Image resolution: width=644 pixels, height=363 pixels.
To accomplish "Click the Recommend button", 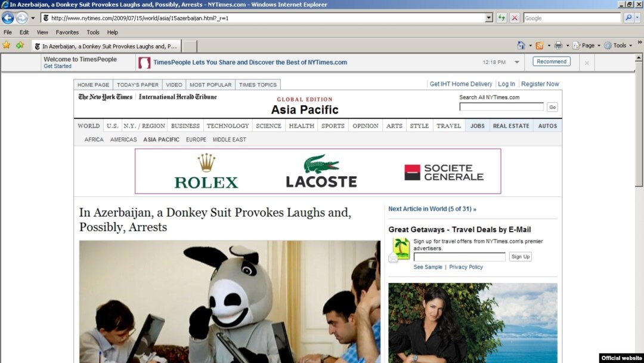I will click(x=552, y=61).
